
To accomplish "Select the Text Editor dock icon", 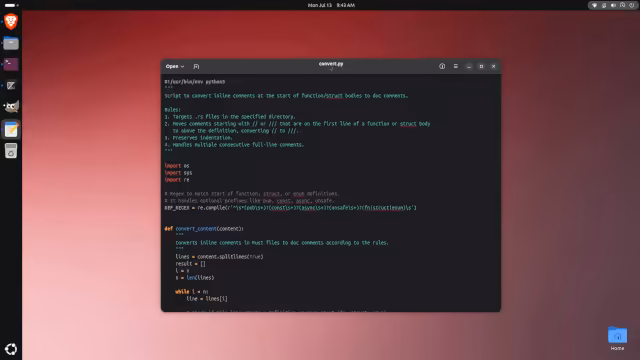I will click(x=11, y=130).
